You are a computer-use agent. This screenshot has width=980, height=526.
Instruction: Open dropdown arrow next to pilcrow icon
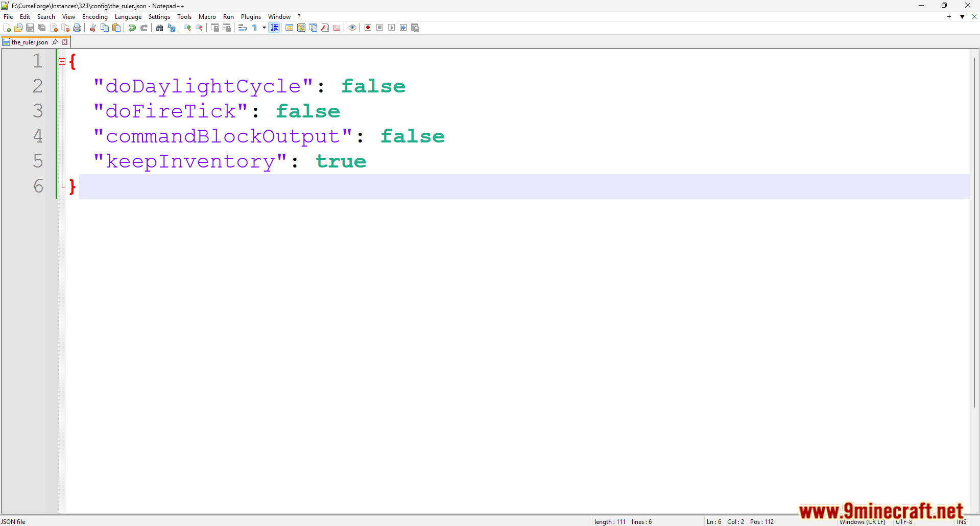click(264, 28)
